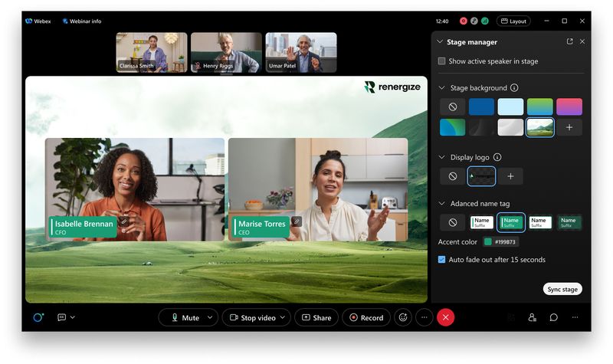Click the Sync stage button
Screen dimensions: 613x364
tap(562, 289)
